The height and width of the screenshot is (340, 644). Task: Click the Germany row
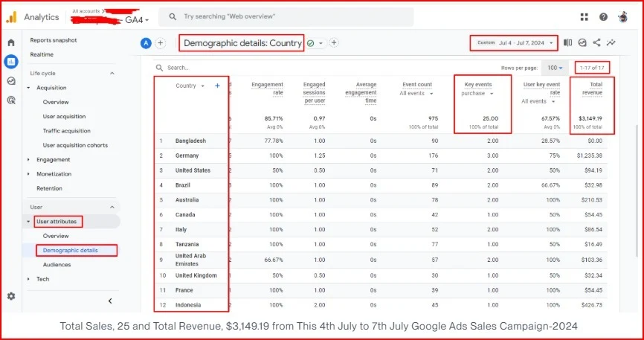pyautogui.click(x=380, y=155)
